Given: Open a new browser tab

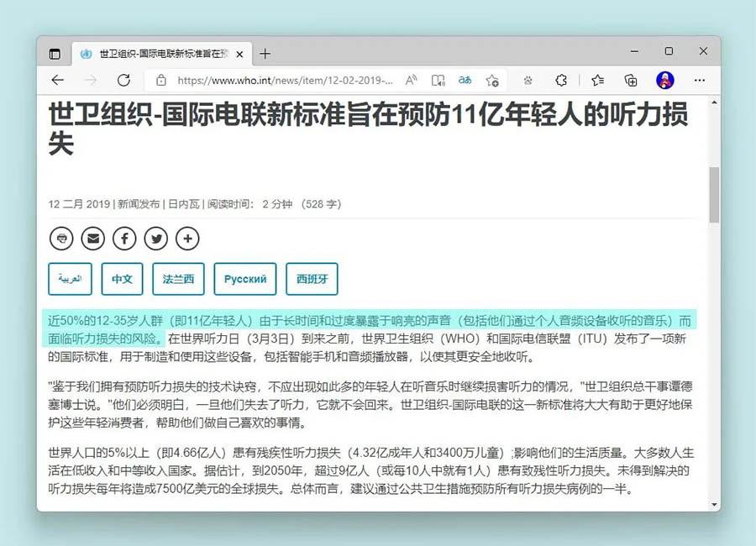Looking at the screenshot, I should coord(265,54).
